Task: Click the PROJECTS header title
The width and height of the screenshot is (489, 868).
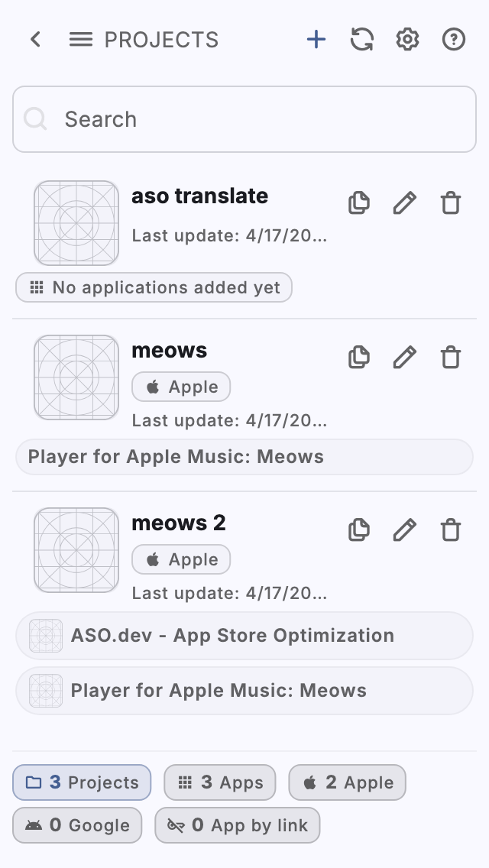Action: [x=162, y=40]
